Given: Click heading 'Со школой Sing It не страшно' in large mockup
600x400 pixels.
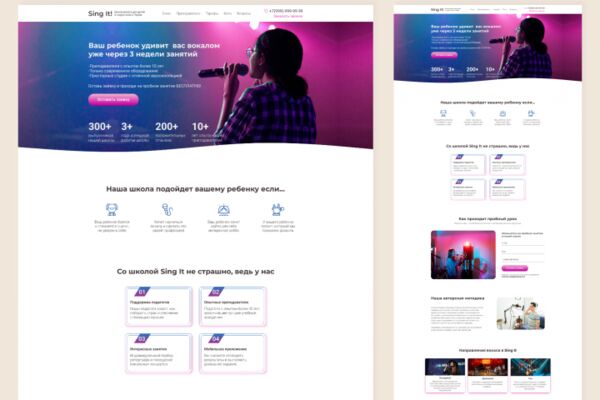Looking at the screenshot, I should (196, 271).
